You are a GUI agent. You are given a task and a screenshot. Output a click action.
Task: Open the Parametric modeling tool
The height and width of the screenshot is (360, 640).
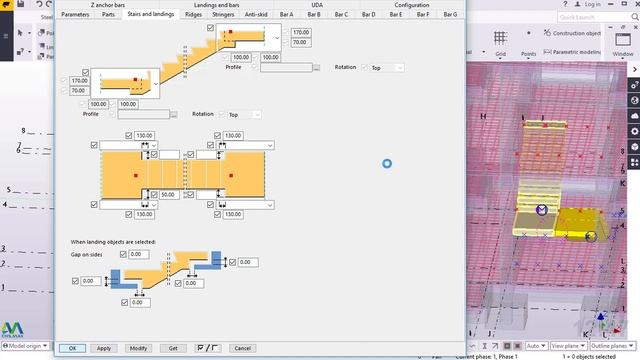[x=572, y=52]
